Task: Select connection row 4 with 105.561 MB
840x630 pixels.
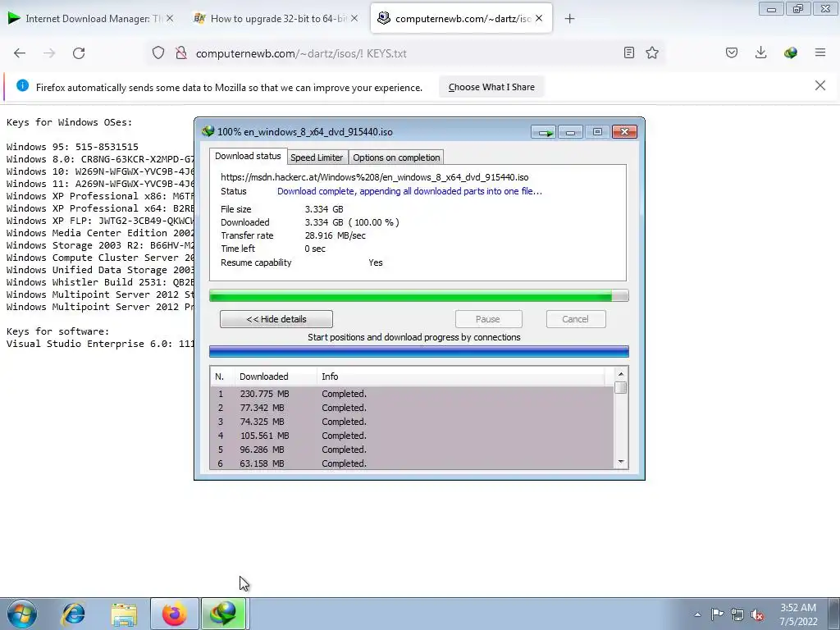Action: click(x=412, y=436)
